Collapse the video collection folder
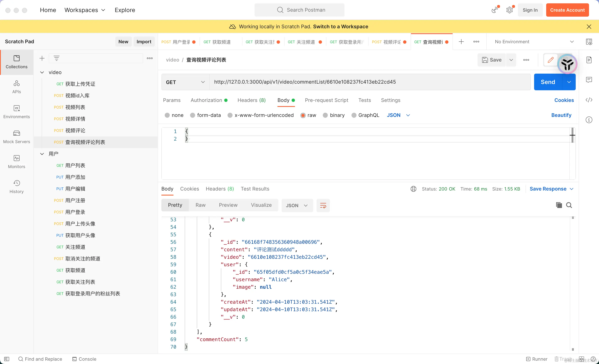The height and width of the screenshot is (364, 599). tap(42, 72)
